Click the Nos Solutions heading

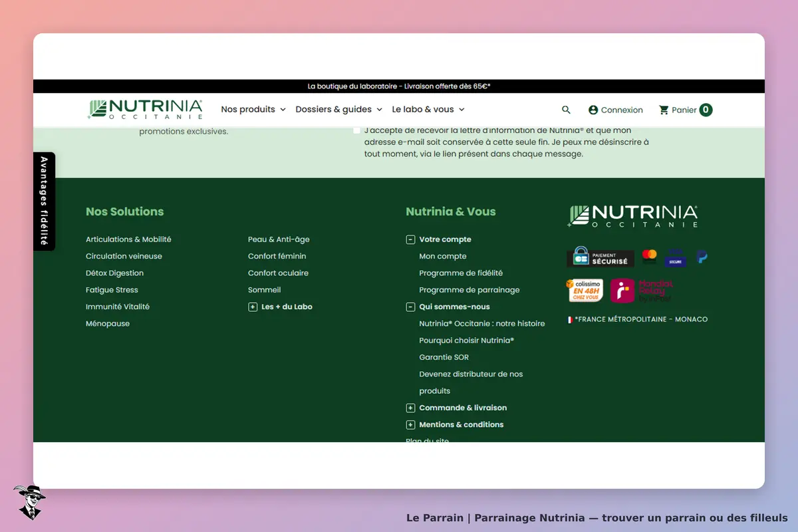[124, 211]
